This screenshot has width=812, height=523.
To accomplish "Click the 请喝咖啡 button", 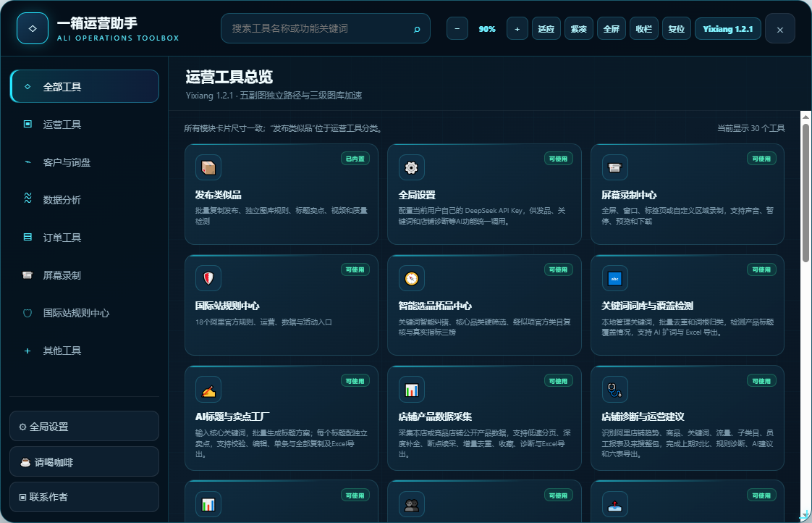I will (85, 461).
